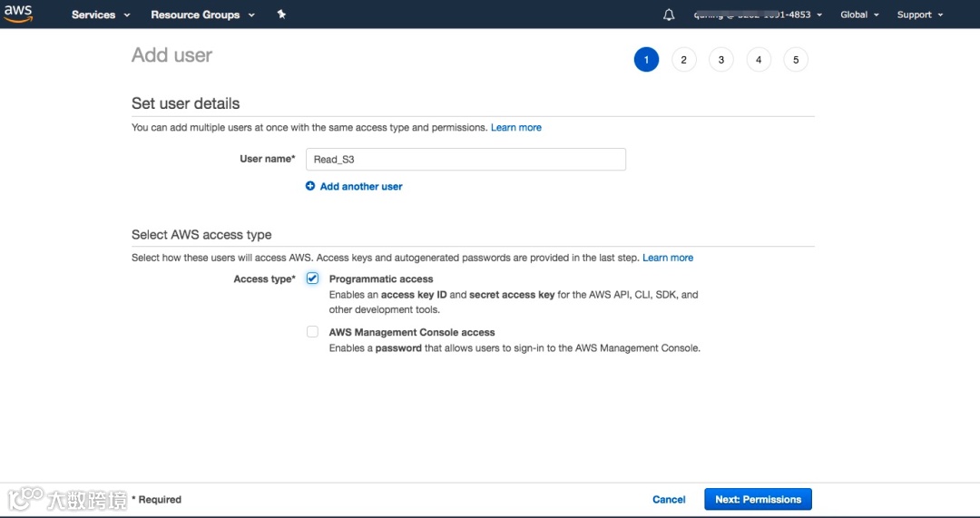Click the Next: Permissions button

click(x=758, y=499)
